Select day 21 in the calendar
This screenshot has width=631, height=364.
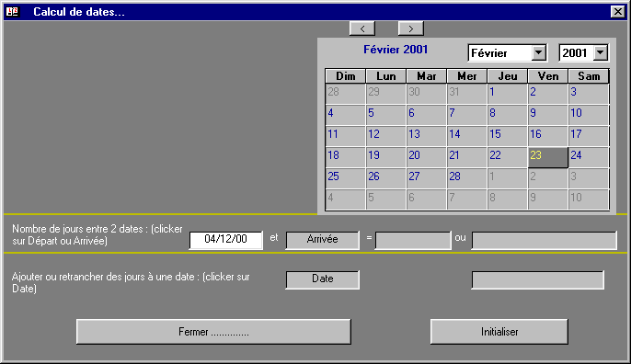(x=467, y=157)
